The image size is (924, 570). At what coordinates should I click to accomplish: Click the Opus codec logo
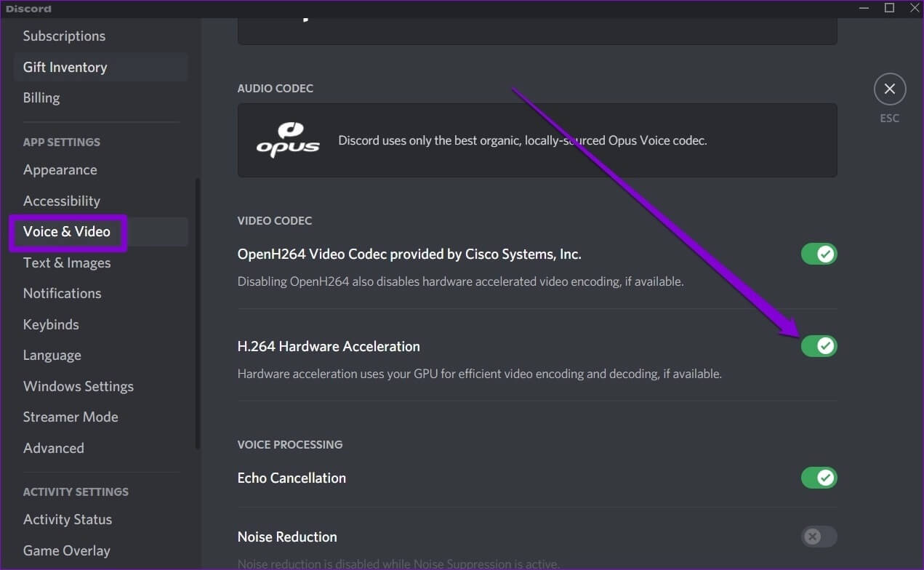(288, 140)
